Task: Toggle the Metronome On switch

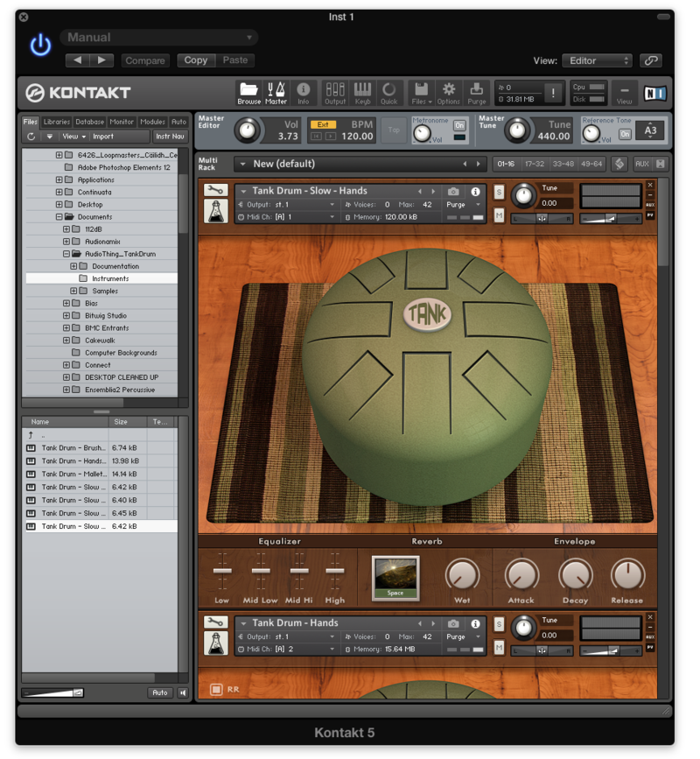Action: tap(459, 125)
